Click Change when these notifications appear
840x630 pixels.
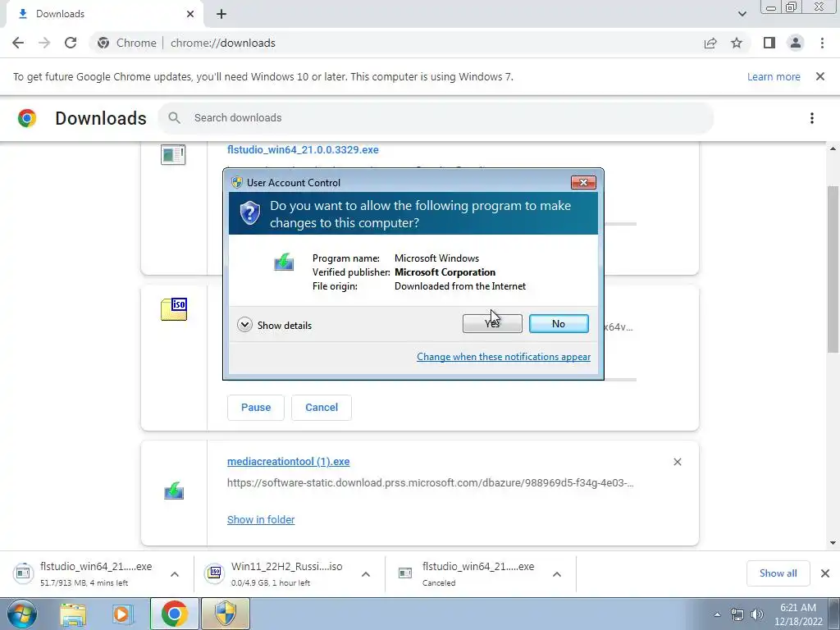(504, 357)
